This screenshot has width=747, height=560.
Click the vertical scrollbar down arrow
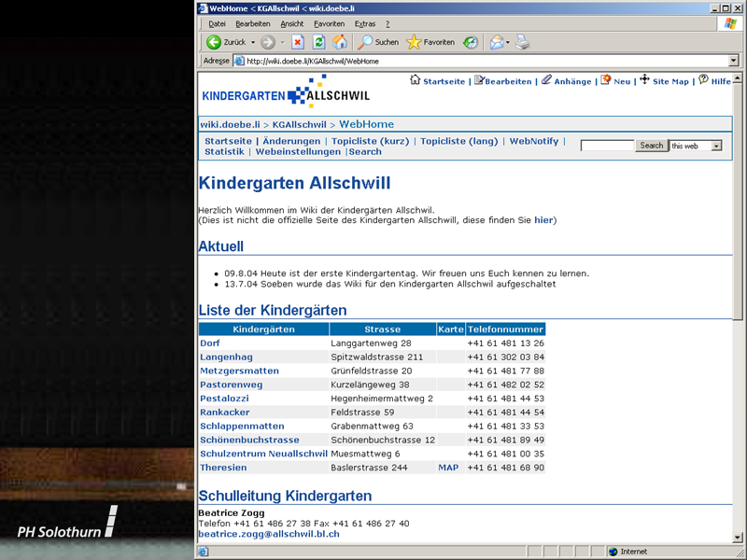click(x=738, y=539)
